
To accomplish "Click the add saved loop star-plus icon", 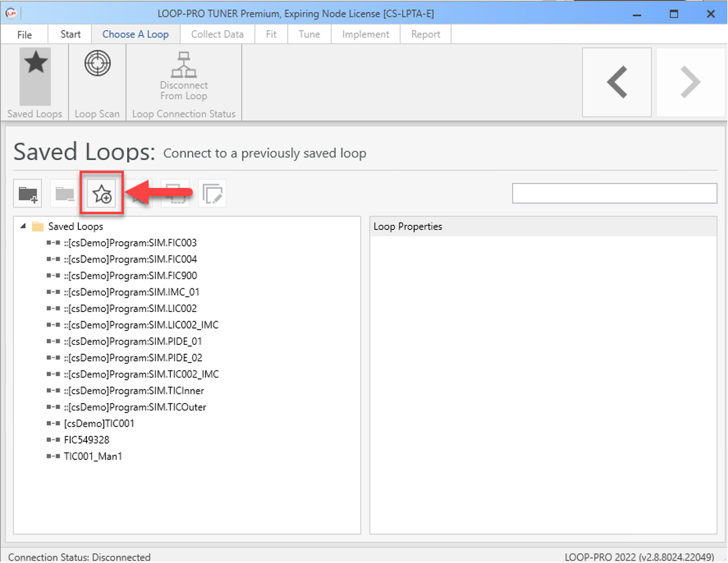I will pos(102,193).
